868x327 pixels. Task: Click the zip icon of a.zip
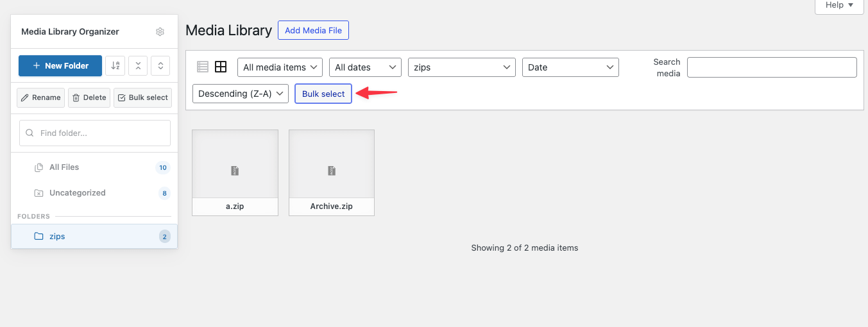coord(235,171)
